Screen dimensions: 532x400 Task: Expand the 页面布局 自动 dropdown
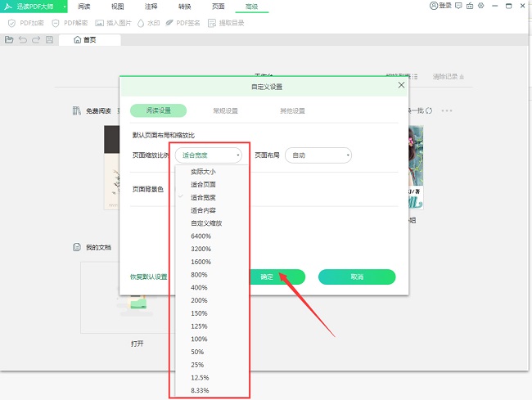click(x=318, y=155)
